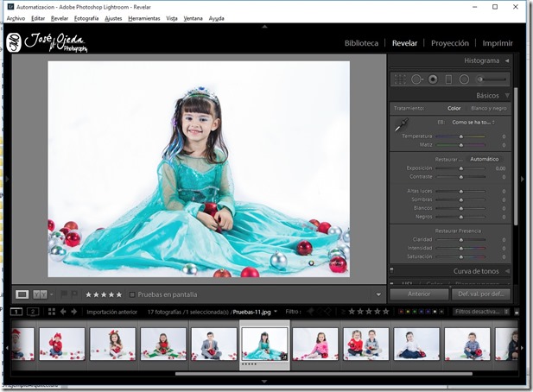Collapse the Básicos panel
The image size is (533, 392).
click(507, 96)
